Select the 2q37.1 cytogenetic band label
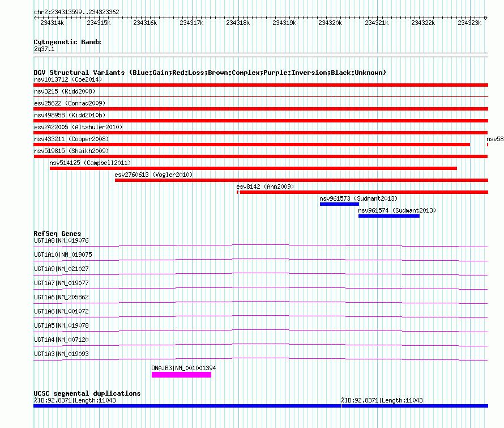 pyautogui.click(x=44, y=49)
